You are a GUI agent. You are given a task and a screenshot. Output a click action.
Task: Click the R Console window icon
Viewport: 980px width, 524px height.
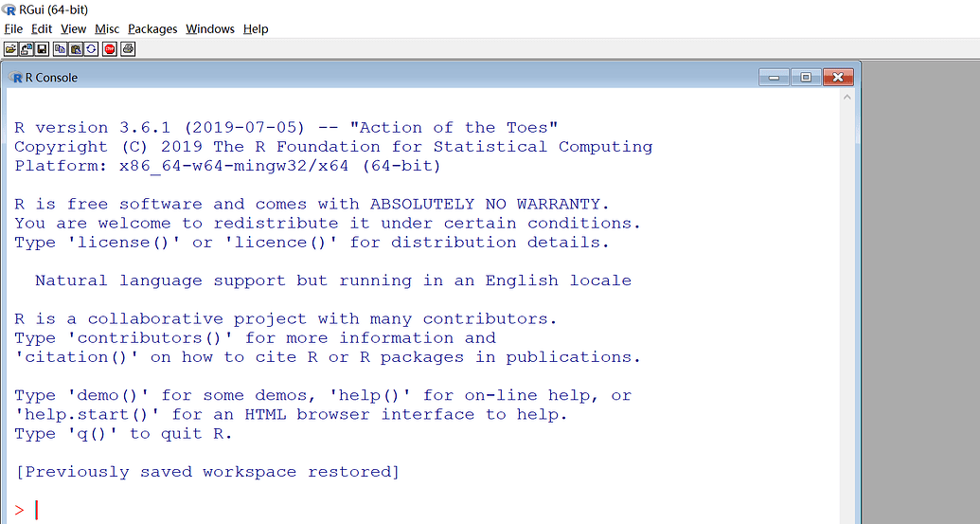pos(15,78)
